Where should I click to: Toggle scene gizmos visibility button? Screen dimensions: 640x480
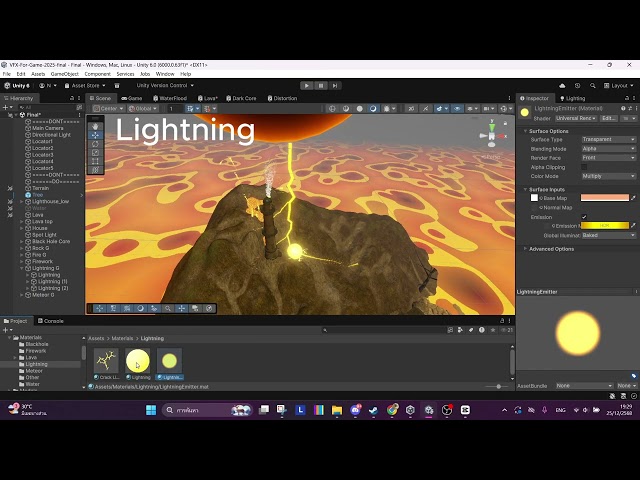pyautogui.click(x=506, y=109)
